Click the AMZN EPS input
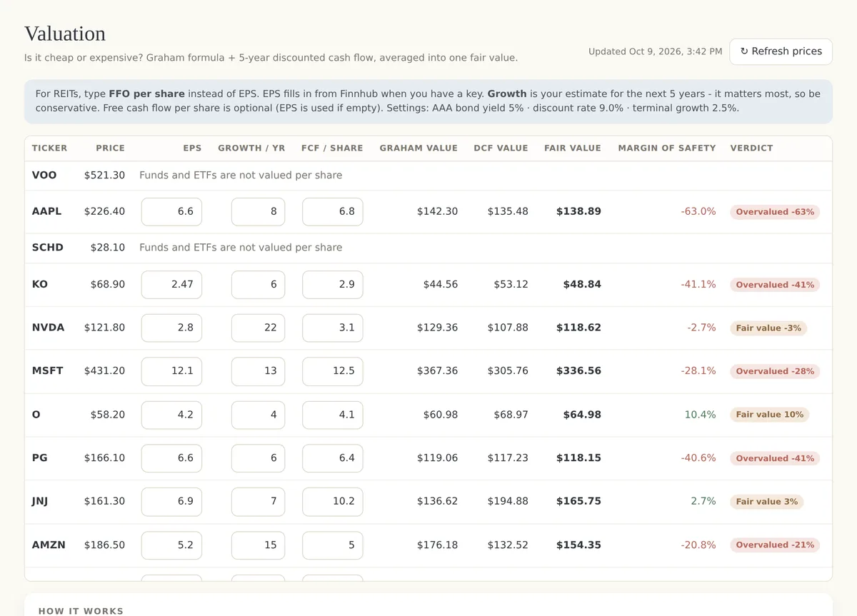The height and width of the screenshot is (616, 857). point(171,545)
